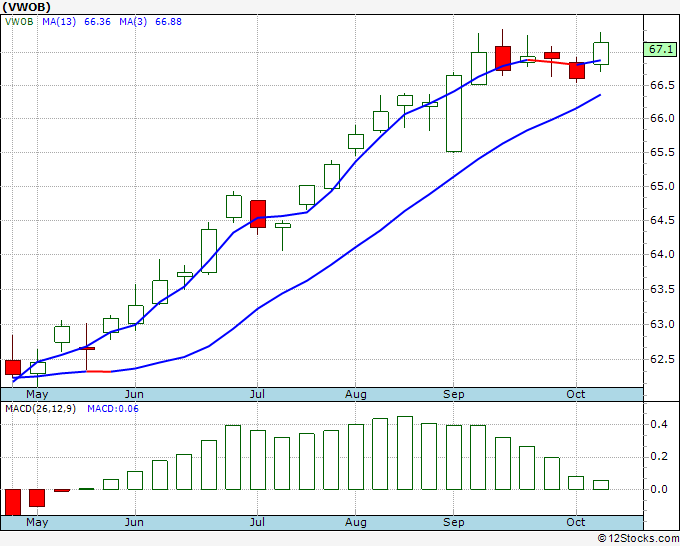Select the 0.0 MACD axis label

click(x=658, y=489)
